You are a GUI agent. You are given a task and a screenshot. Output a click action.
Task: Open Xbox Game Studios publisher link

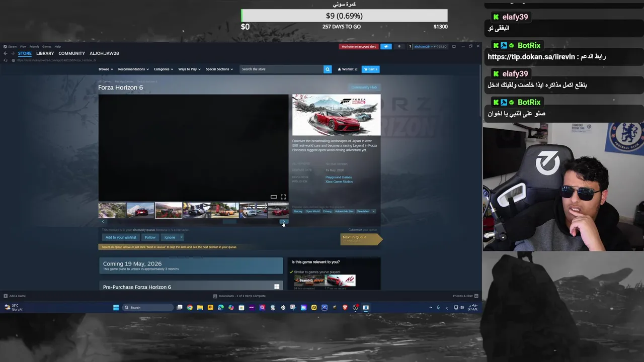pos(339,182)
